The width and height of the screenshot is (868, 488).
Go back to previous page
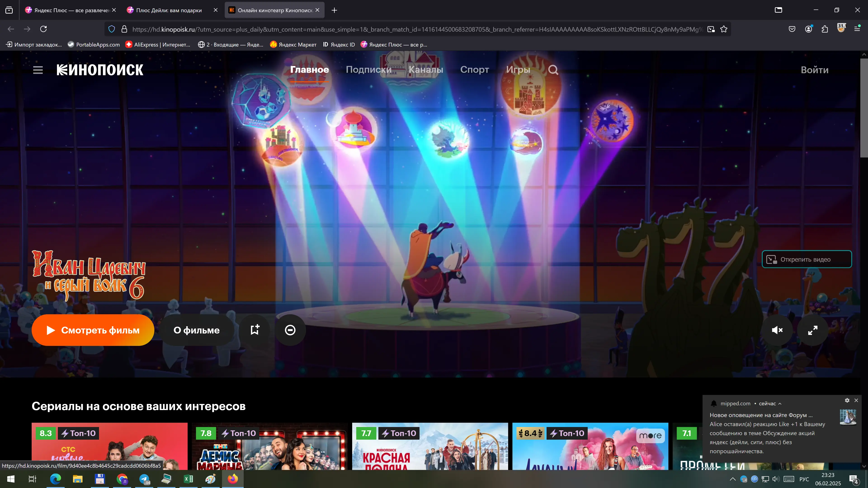pyautogui.click(x=11, y=29)
